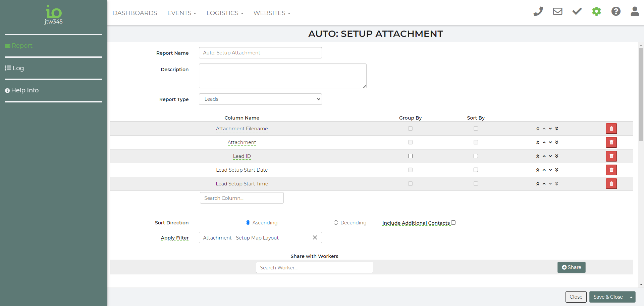Open the envelope mail icon
This screenshot has height=306, width=644.
557,11
